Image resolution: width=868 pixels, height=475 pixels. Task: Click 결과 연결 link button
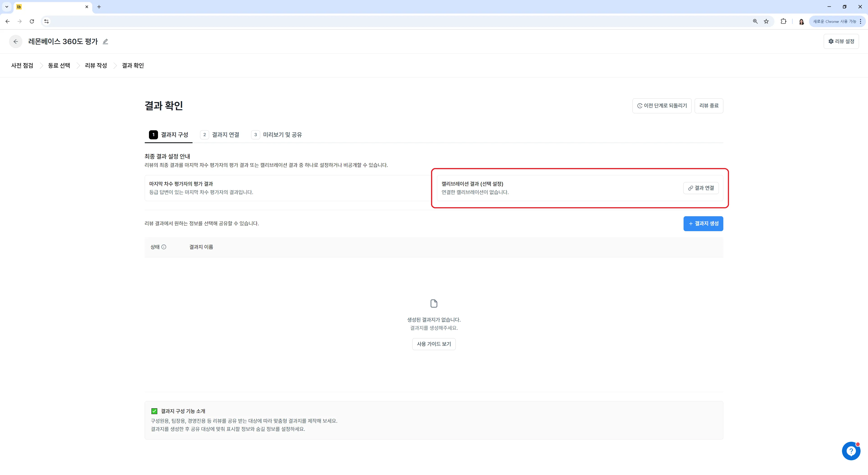point(701,188)
